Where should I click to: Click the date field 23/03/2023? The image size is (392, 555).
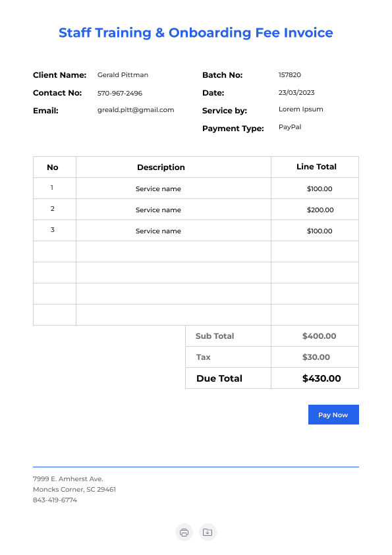click(296, 92)
